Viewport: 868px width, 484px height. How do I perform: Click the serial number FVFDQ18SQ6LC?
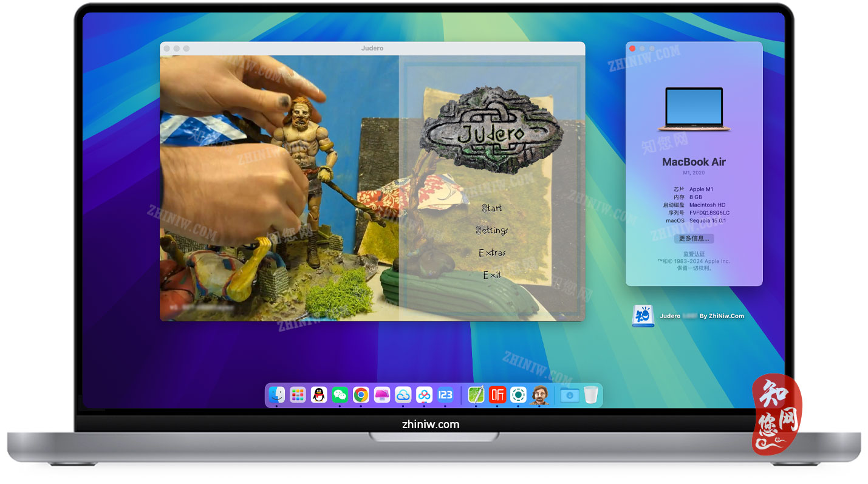[709, 213]
